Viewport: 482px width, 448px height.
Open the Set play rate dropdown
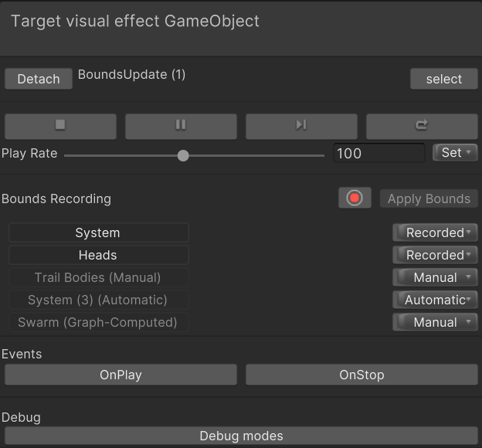[x=455, y=153]
